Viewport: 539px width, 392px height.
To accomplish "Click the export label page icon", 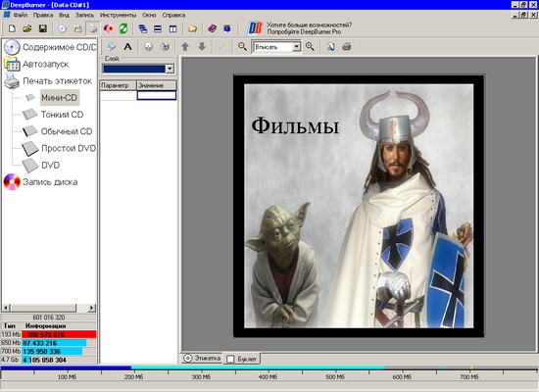I will pyautogui.click(x=330, y=46).
